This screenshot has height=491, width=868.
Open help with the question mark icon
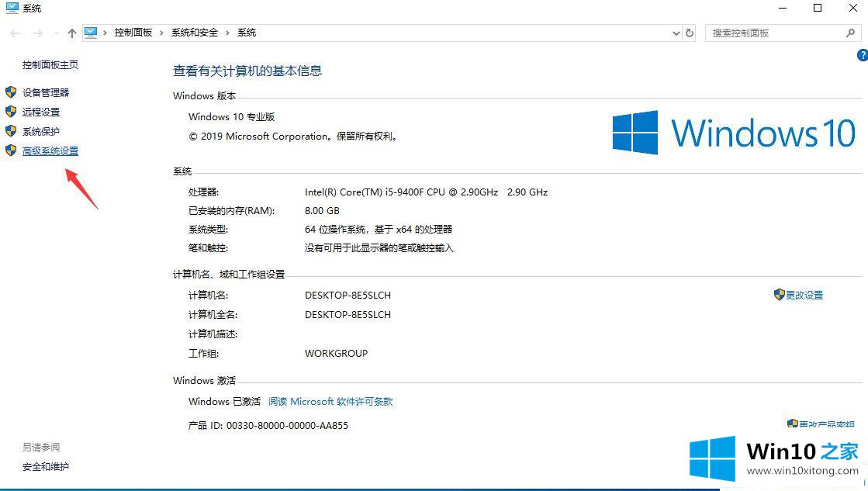[863, 55]
